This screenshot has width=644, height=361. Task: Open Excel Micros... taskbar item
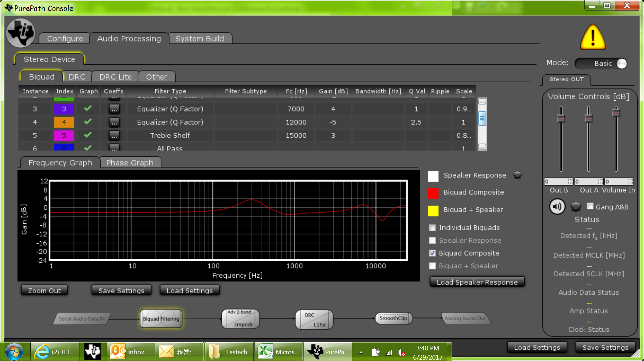(x=279, y=352)
